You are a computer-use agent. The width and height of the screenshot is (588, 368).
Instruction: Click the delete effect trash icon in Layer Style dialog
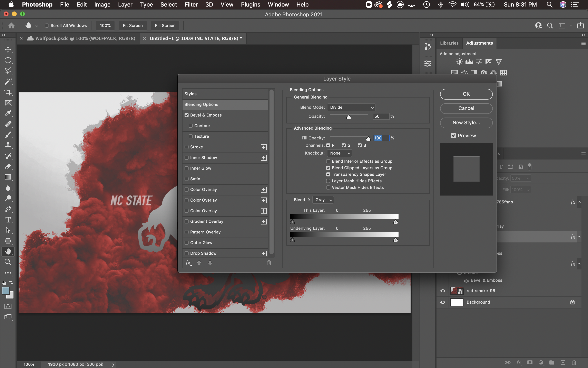[269, 263]
